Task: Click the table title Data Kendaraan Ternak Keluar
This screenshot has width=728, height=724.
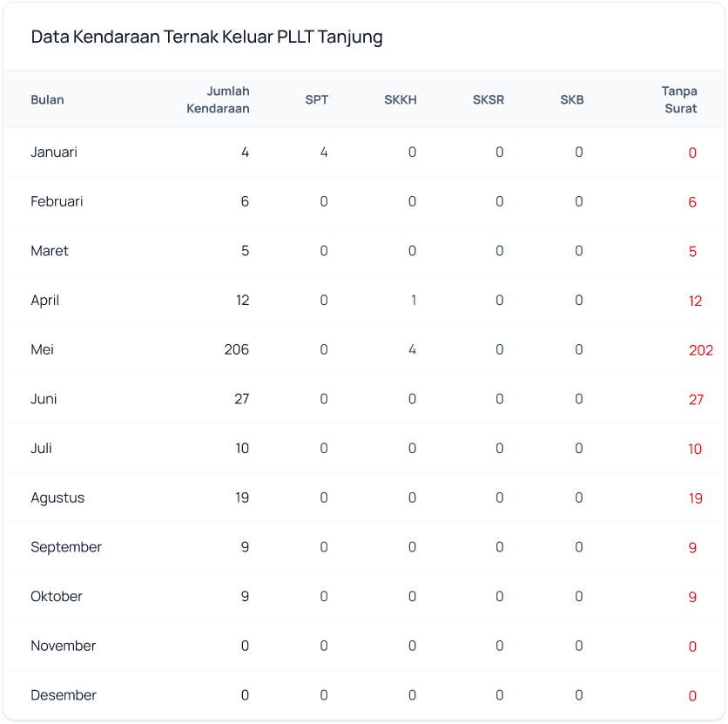Action: 206,37
